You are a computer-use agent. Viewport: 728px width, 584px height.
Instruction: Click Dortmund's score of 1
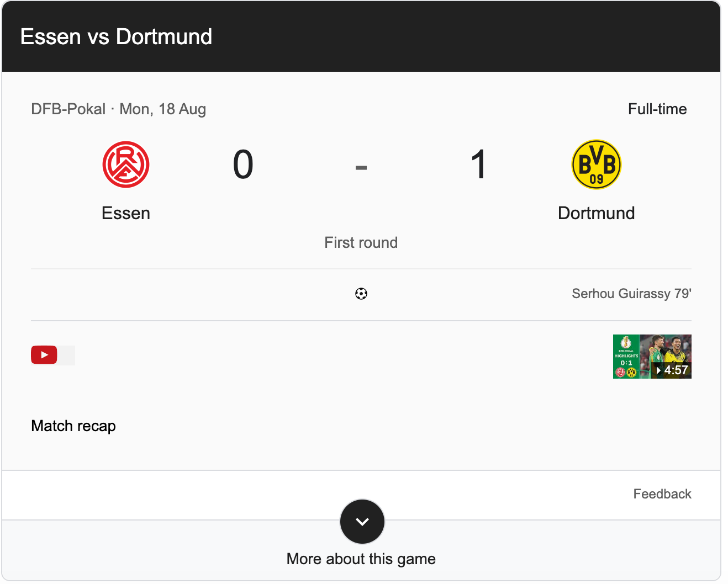point(478,165)
